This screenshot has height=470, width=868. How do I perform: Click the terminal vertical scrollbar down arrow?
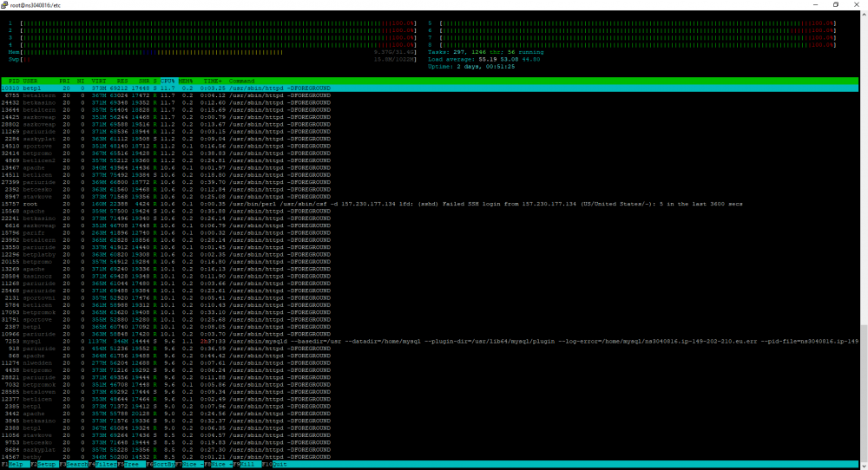tap(864, 466)
